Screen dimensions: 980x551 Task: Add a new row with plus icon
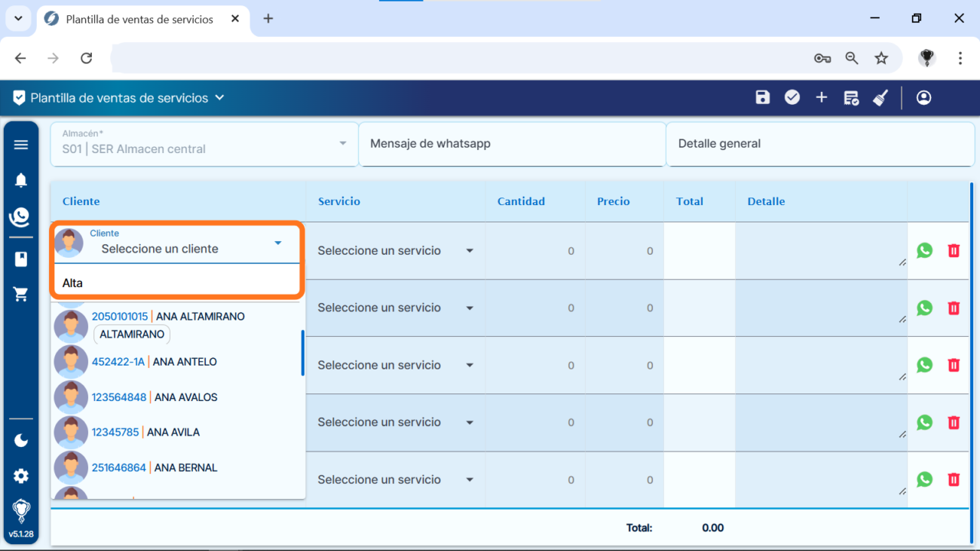tap(822, 97)
